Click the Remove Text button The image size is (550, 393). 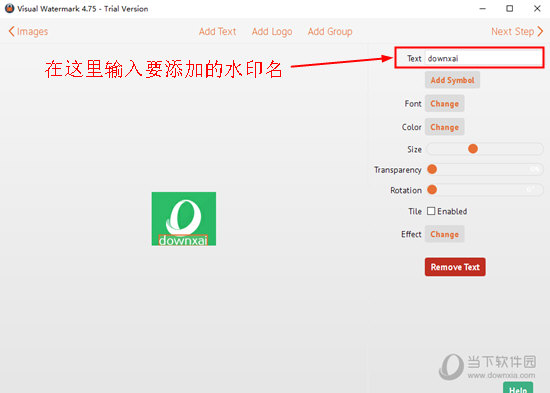tap(455, 267)
